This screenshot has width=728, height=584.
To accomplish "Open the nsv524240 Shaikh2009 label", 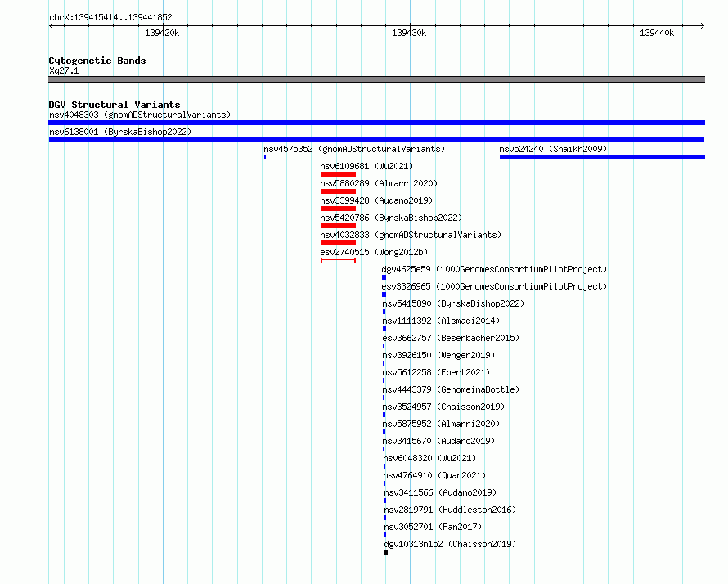I will coord(553,149).
